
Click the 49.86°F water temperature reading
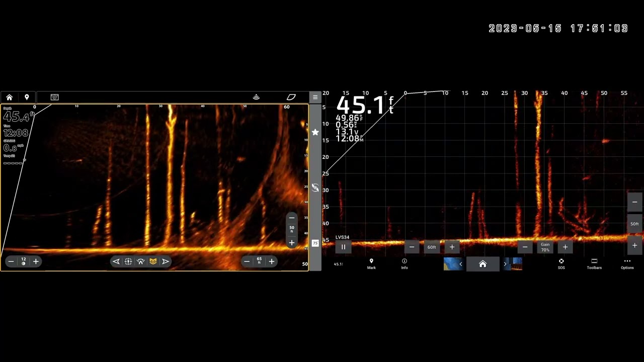349,118
